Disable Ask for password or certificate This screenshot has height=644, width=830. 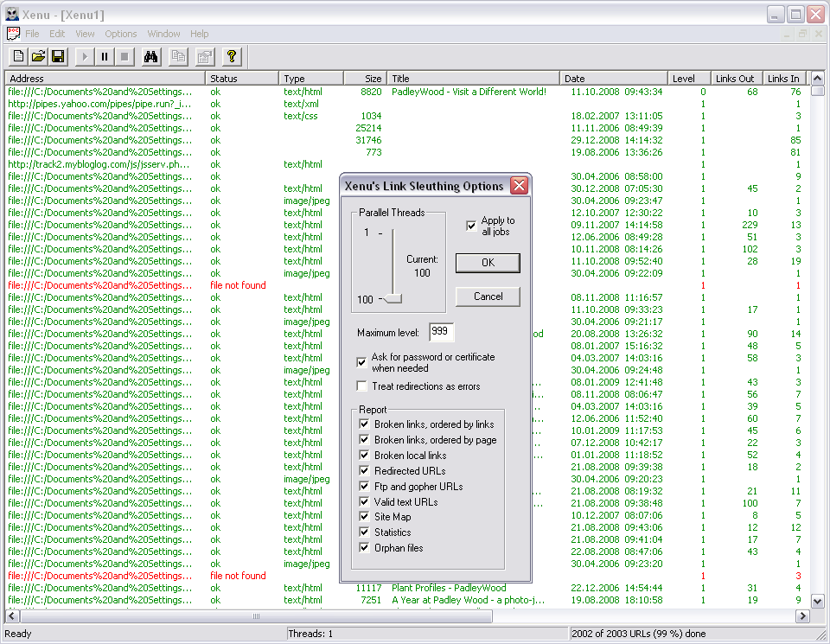362,362
